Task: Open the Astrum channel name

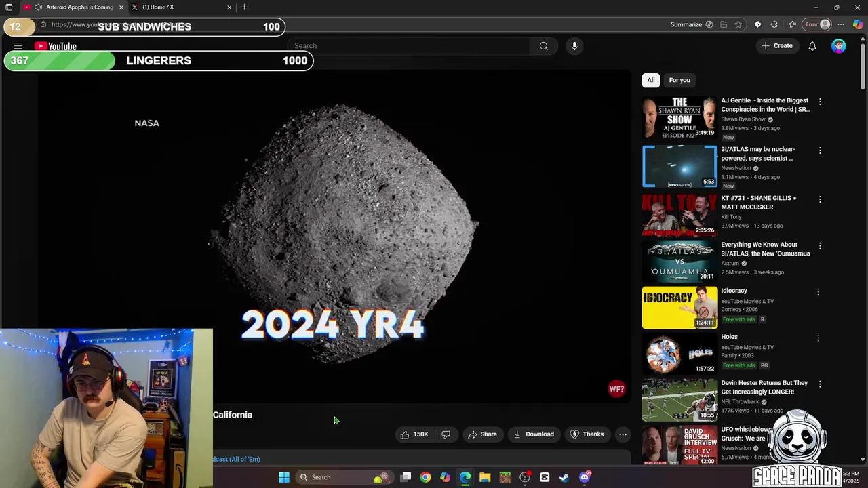Action: click(730, 263)
